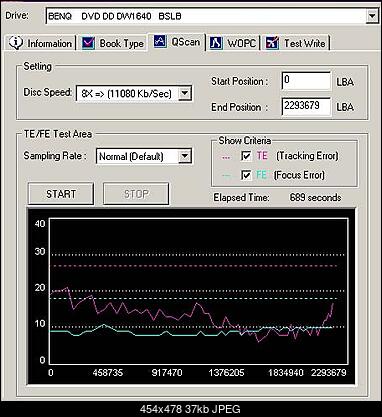Viewport: 382px width, 417px height.
Task: Uncheck the FE Focus Error checkbox
Action: 246,175
